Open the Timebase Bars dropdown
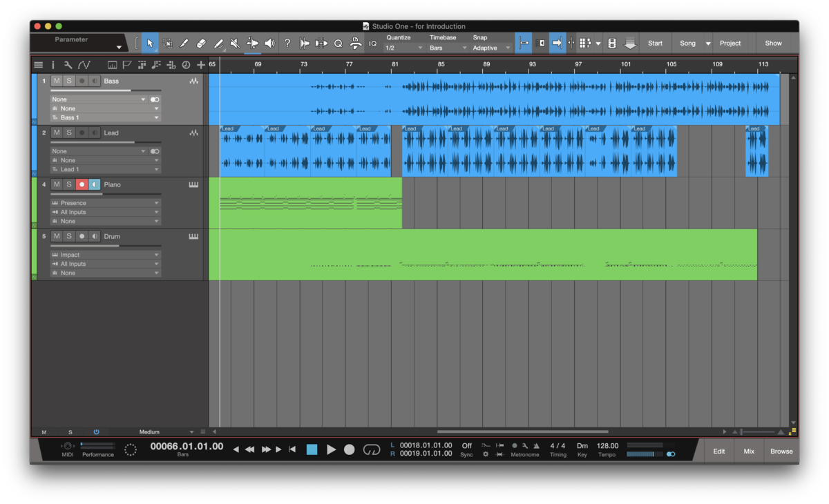Screen dimensions: 829x504 (448, 48)
